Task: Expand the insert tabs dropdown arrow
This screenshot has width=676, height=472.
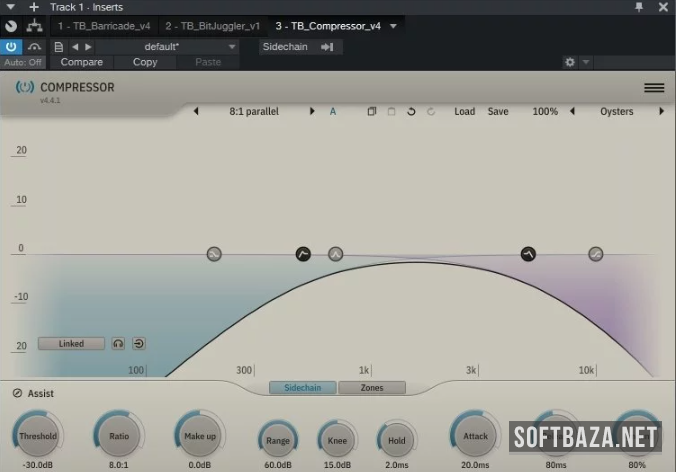Action: 393,26
